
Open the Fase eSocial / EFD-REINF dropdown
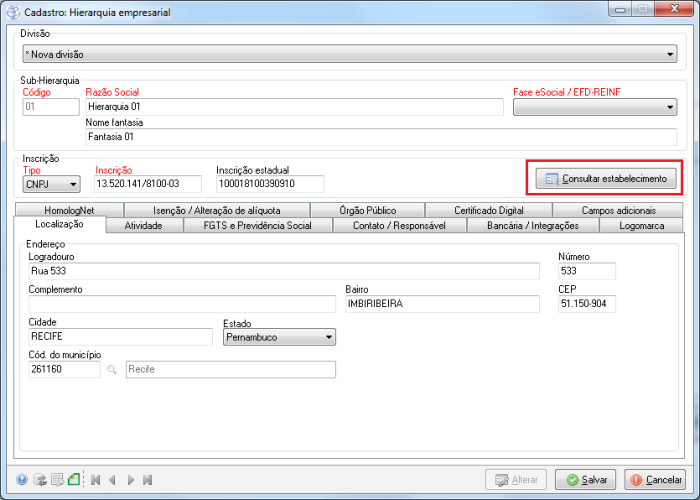(x=669, y=108)
